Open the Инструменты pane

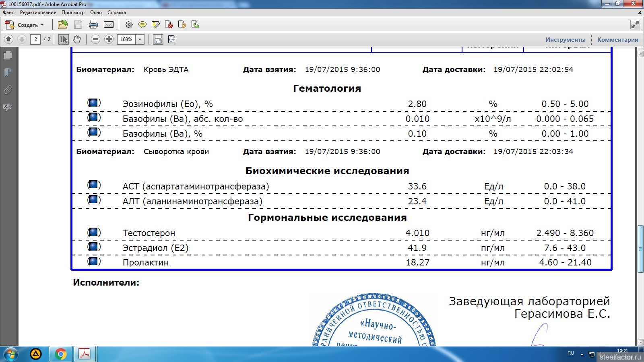(x=566, y=39)
